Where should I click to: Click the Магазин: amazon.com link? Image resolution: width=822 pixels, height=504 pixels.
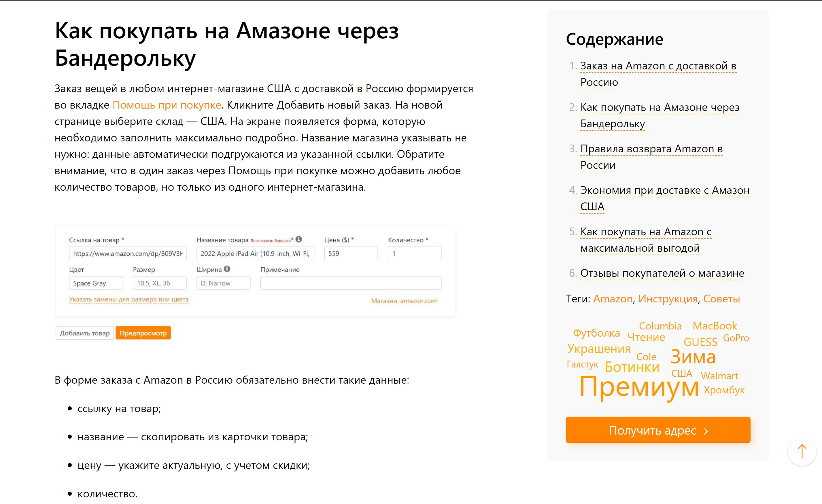pyautogui.click(x=404, y=301)
